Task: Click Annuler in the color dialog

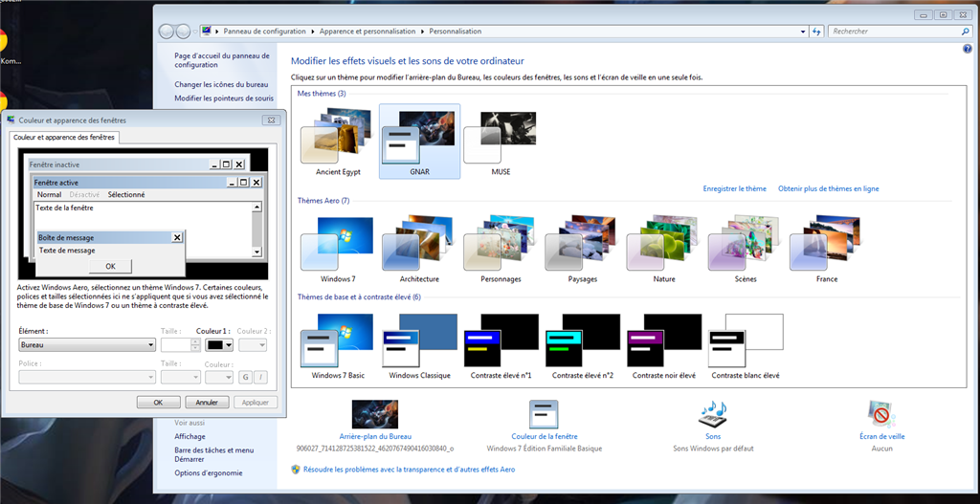Action: tap(207, 403)
